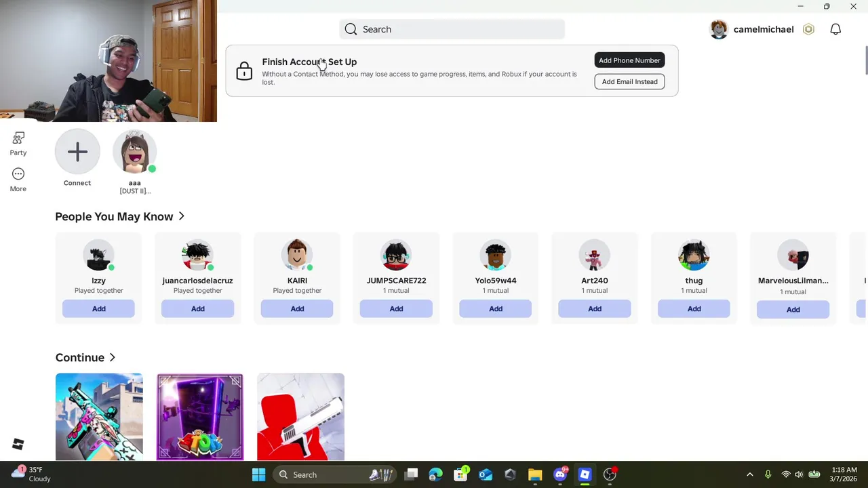Open Microsoft Store from the taskbar
868x488 pixels.
460,474
